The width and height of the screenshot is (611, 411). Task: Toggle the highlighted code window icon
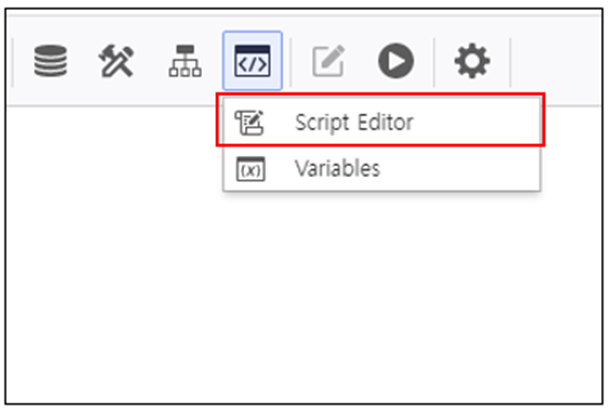tap(253, 61)
